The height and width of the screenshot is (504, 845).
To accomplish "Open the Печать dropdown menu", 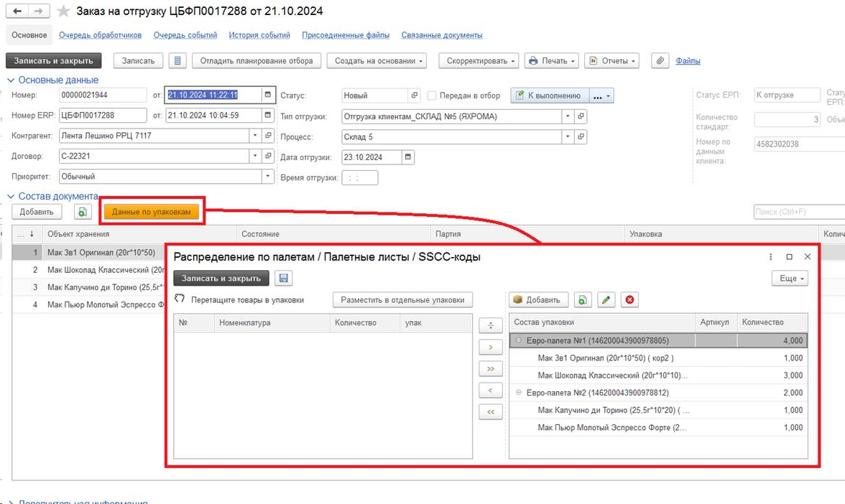I will 552,61.
